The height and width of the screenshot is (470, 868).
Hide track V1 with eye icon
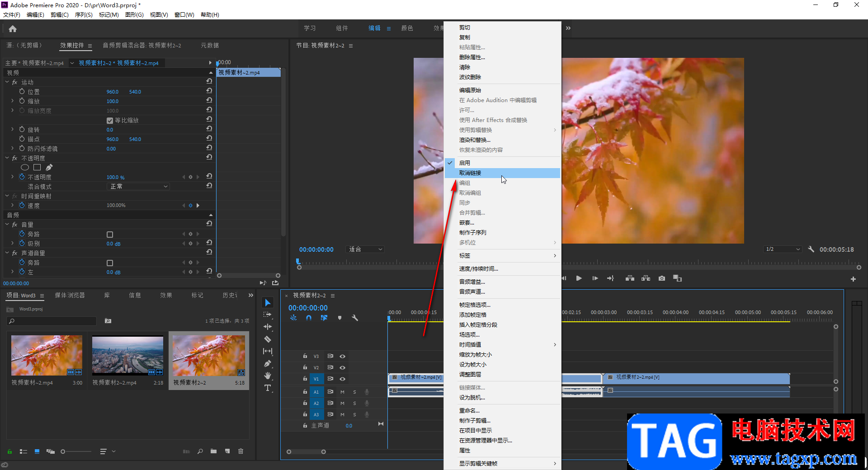click(342, 379)
